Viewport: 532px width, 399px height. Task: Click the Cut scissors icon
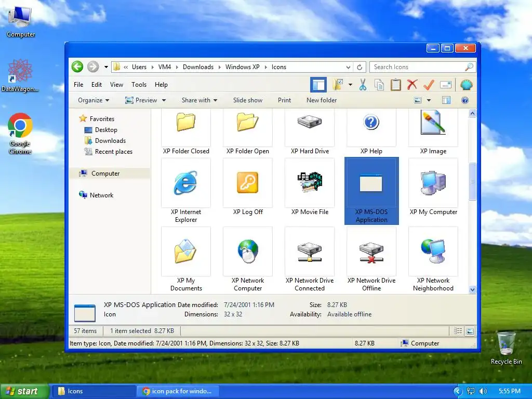(363, 85)
